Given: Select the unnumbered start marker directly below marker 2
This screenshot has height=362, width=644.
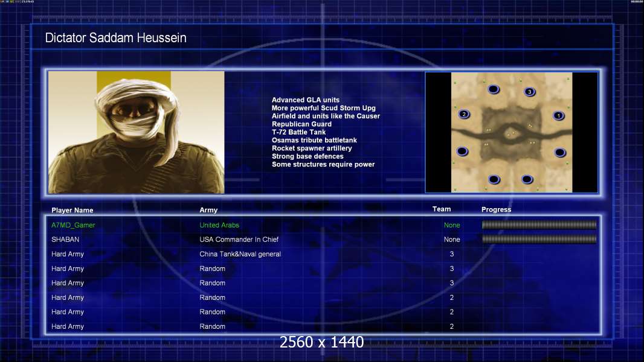Looking at the screenshot, I should tap(463, 151).
